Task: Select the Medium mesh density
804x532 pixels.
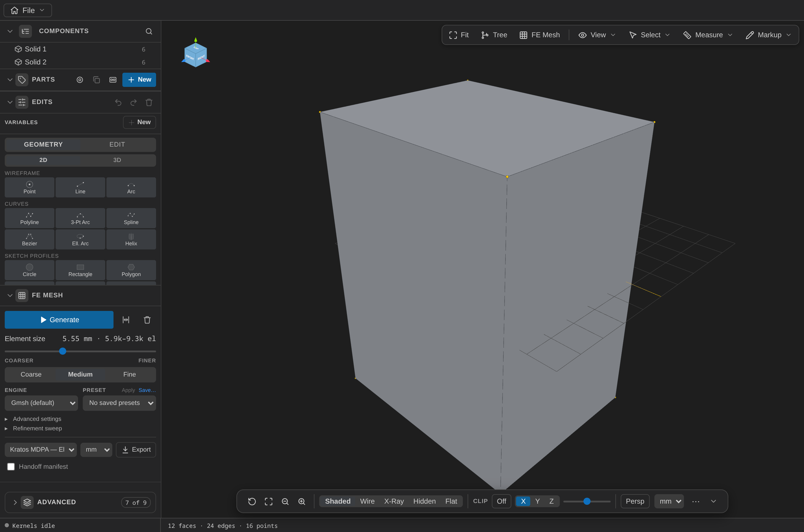Action: tap(80, 374)
